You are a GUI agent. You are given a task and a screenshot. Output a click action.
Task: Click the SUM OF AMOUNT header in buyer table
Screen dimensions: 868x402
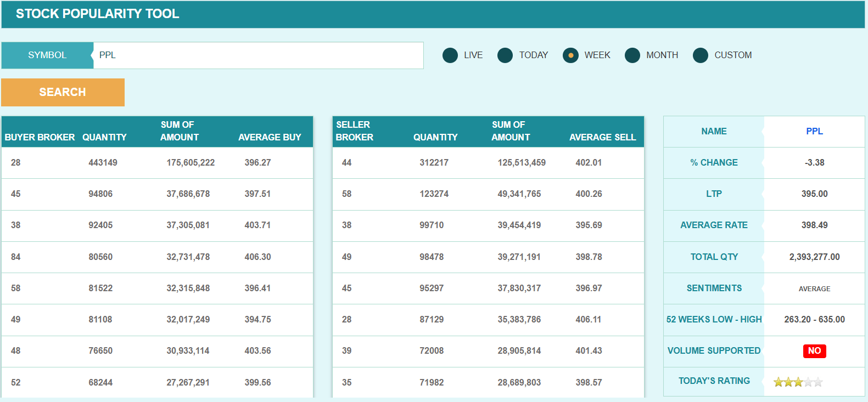(179, 131)
